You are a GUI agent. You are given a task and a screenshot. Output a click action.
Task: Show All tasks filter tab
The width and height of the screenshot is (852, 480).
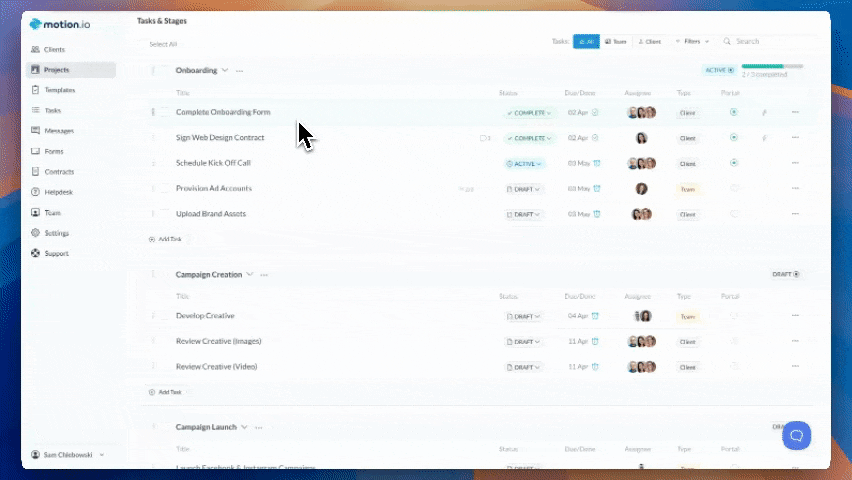(x=586, y=41)
